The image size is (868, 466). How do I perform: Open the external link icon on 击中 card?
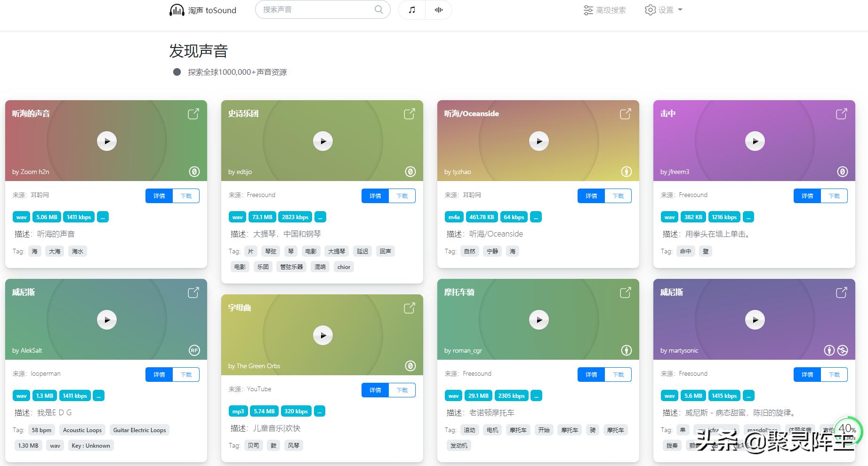click(x=841, y=114)
